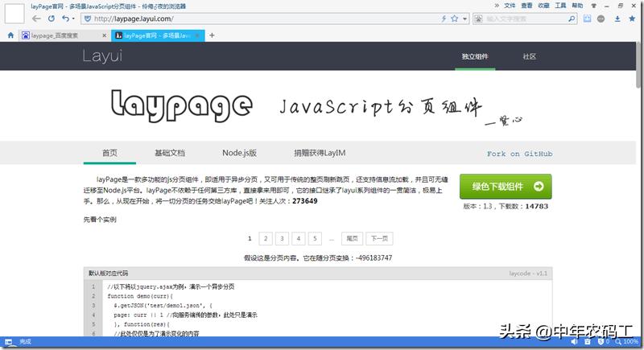Click the blue favorites star in the toolbar
This screenshot has height=350, width=644.
pos(632,19)
